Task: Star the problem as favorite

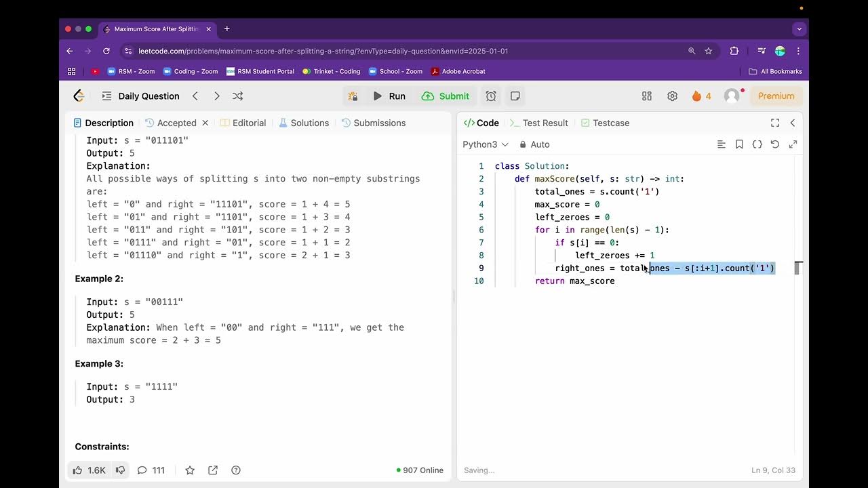Action: pyautogui.click(x=190, y=470)
